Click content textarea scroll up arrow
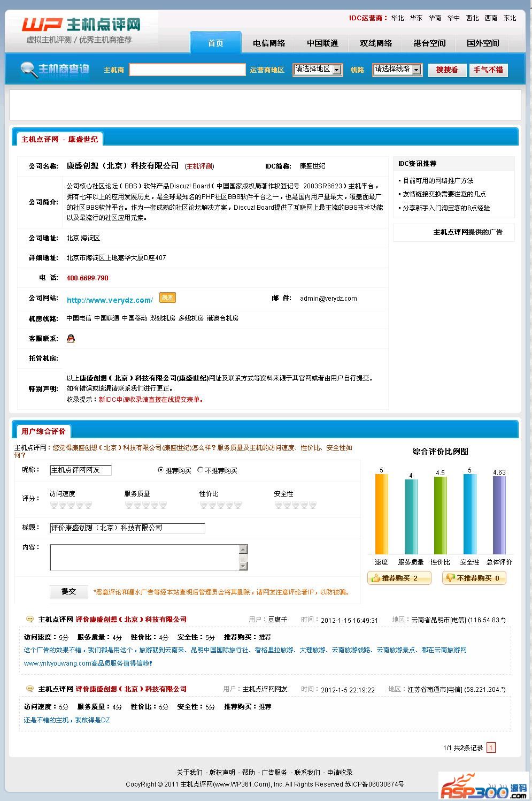This screenshot has height=801, width=532. pyautogui.click(x=243, y=549)
